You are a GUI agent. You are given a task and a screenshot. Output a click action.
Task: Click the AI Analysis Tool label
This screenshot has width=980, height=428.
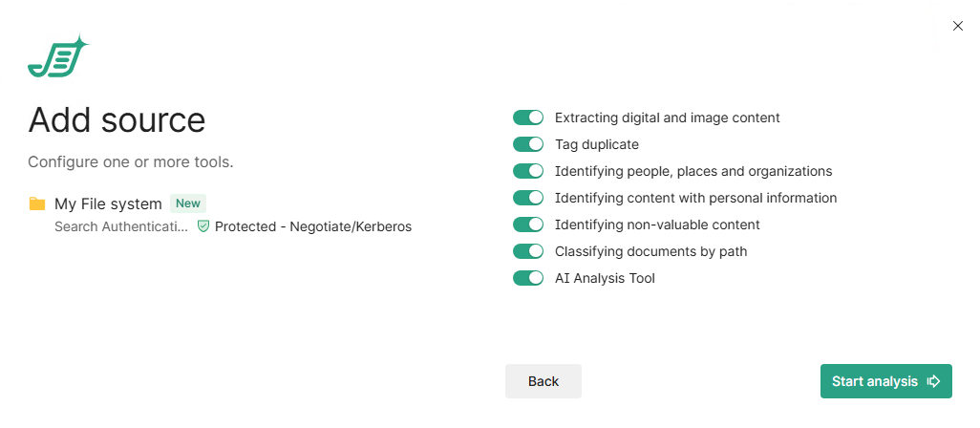click(605, 278)
